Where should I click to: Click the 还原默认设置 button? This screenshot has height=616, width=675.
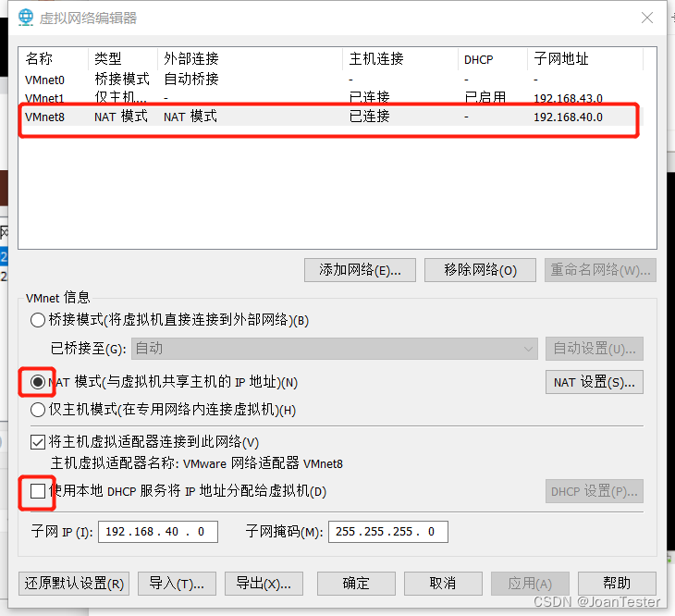(74, 583)
